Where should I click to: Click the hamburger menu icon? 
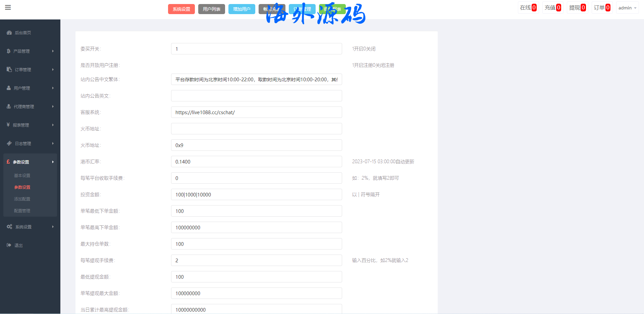click(8, 7)
